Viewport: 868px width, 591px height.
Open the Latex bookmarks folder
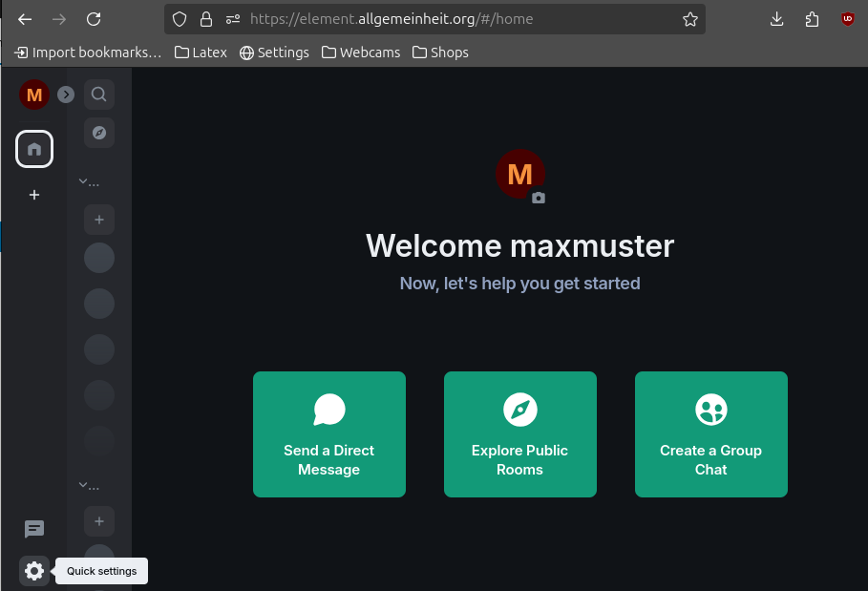pyautogui.click(x=201, y=53)
